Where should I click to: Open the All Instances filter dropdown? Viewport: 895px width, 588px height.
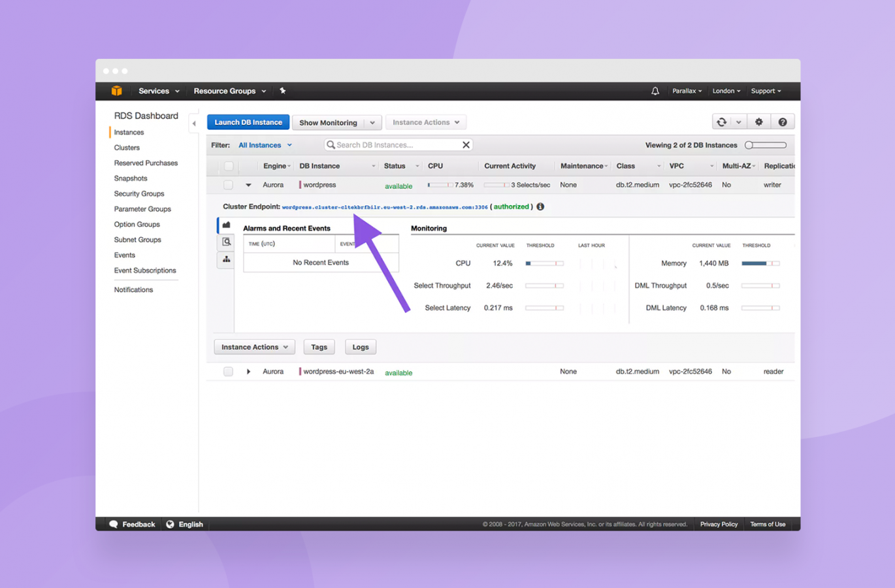[x=265, y=145]
